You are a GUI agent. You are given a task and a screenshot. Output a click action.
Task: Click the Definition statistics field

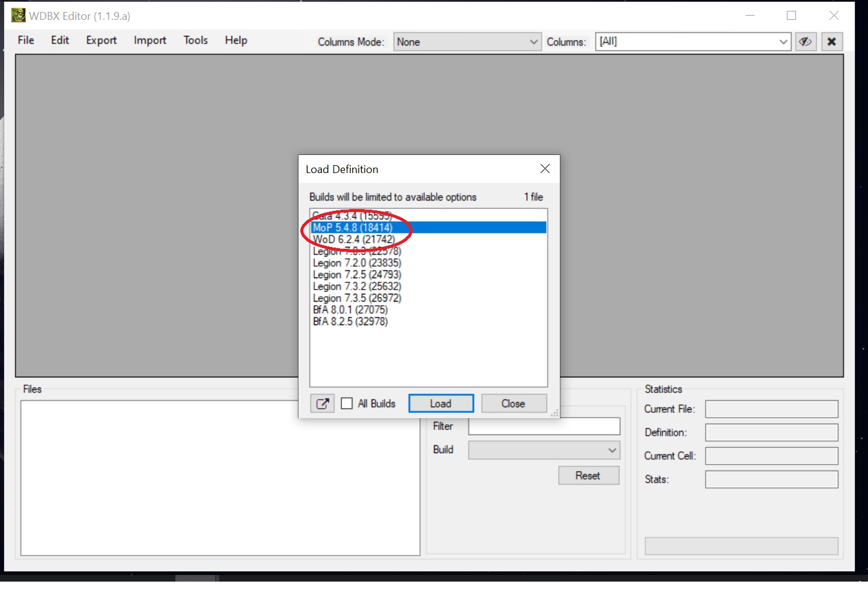[772, 433]
